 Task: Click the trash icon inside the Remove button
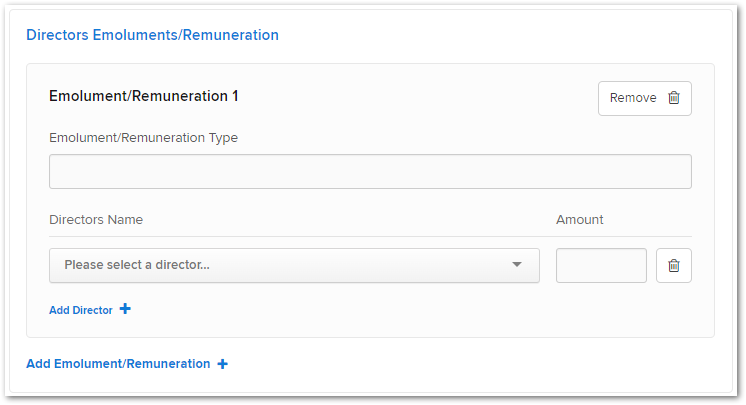point(674,98)
